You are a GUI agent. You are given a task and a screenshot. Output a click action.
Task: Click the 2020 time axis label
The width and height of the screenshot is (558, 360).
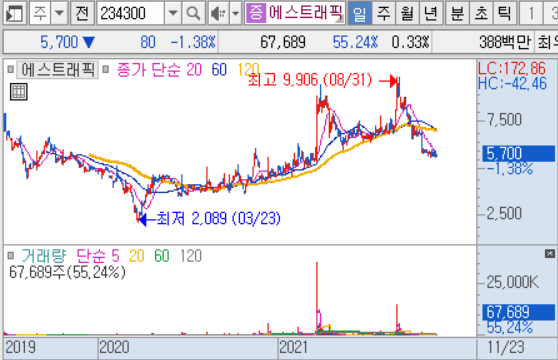[x=114, y=347]
